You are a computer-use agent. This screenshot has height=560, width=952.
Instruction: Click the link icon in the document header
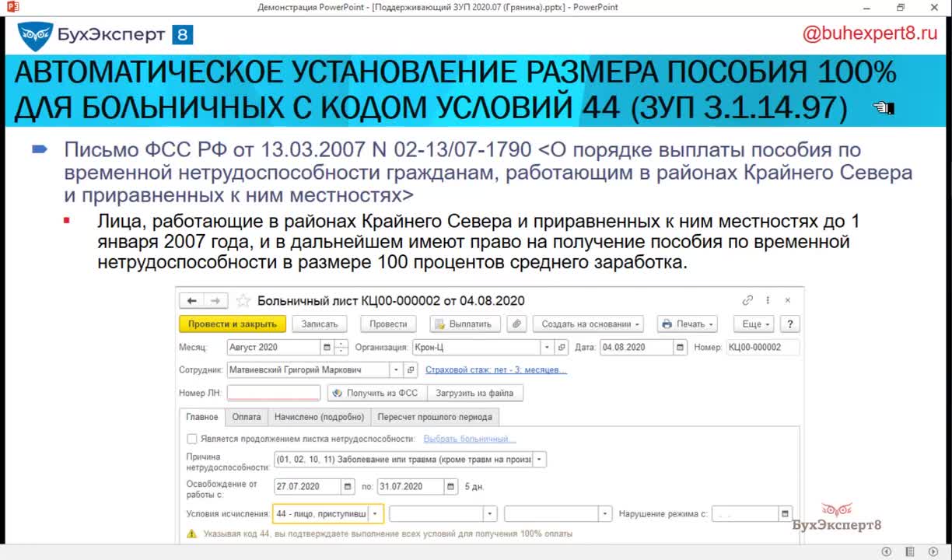coord(747,300)
